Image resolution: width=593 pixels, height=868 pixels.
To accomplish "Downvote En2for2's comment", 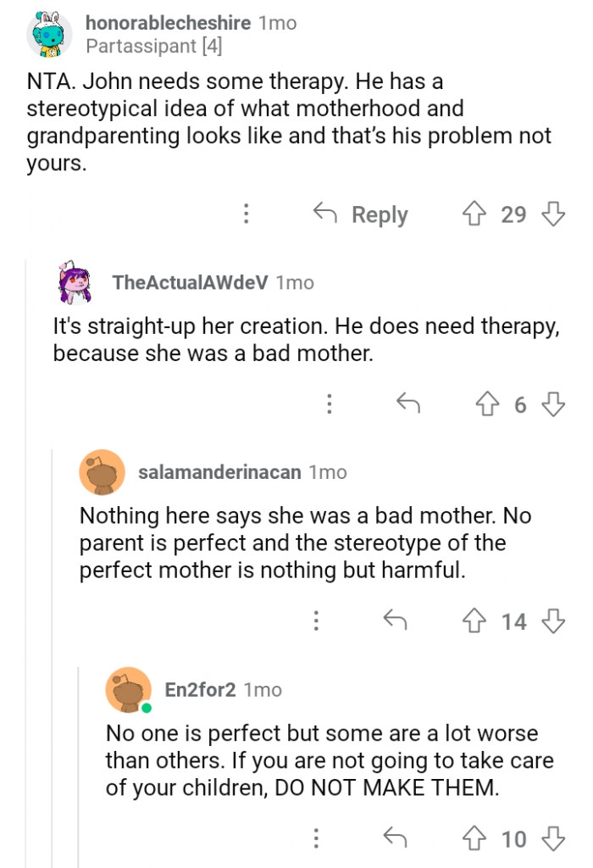I will (x=552, y=839).
